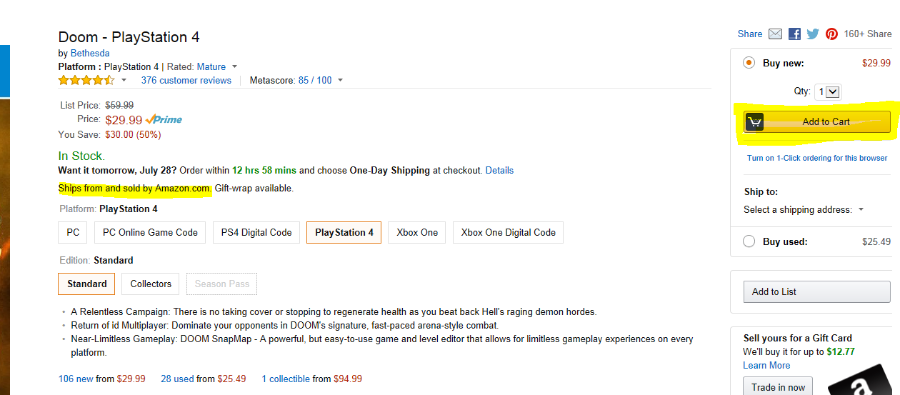Choose the Xbox One platform option
This screenshot has width=900, height=395.
click(417, 233)
